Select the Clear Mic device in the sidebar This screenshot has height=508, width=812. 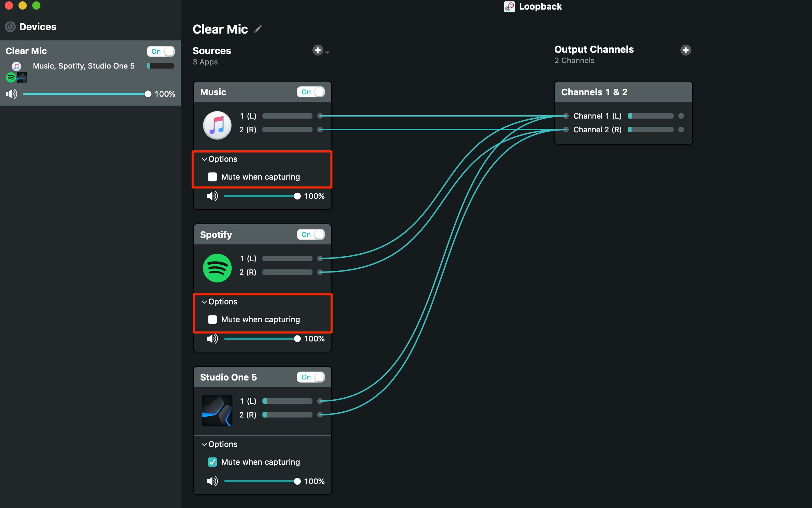tap(90, 73)
